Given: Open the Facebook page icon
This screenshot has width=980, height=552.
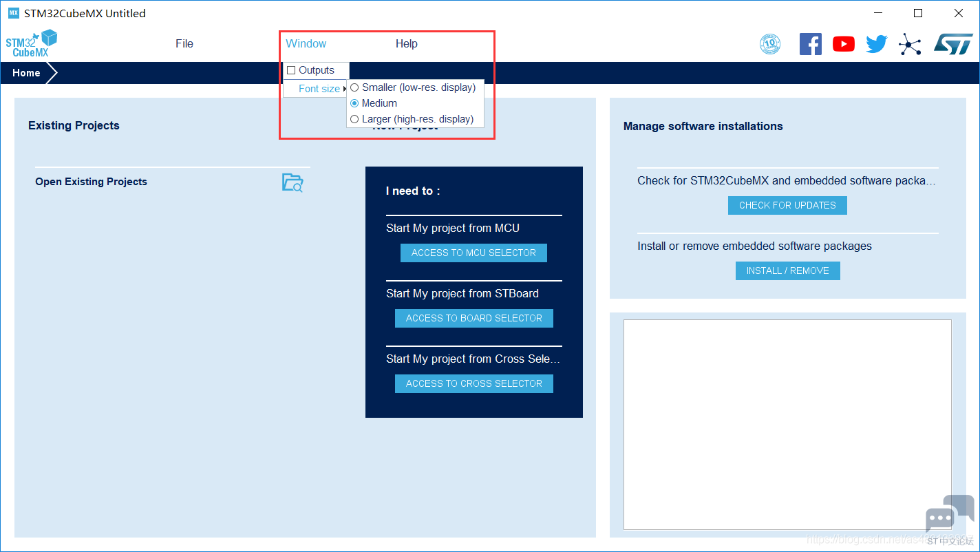Looking at the screenshot, I should pos(811,44).
